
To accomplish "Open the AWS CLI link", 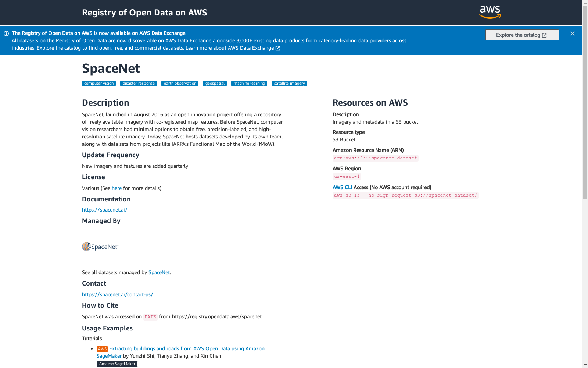I will point(342,187).
